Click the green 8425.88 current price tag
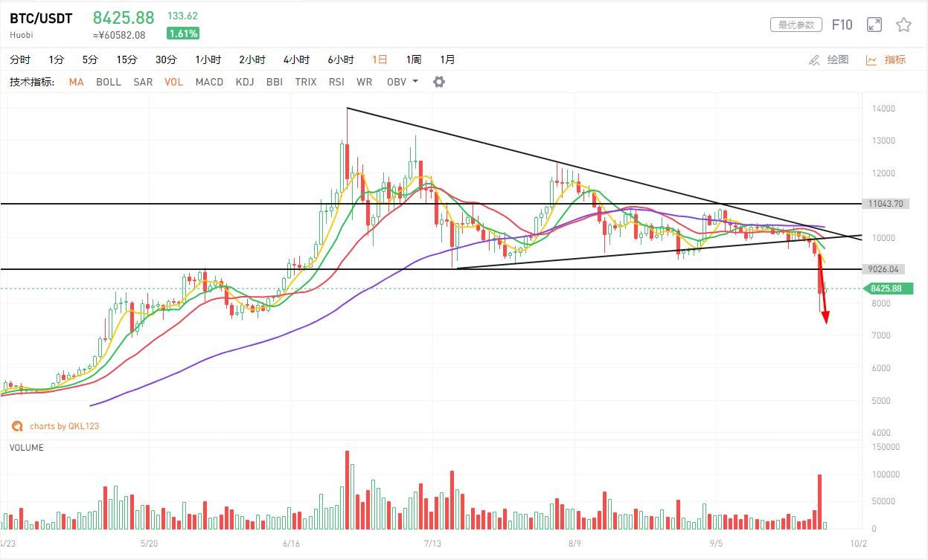The width and height of the screenshot is (928, 560). [x=888, y=289]
